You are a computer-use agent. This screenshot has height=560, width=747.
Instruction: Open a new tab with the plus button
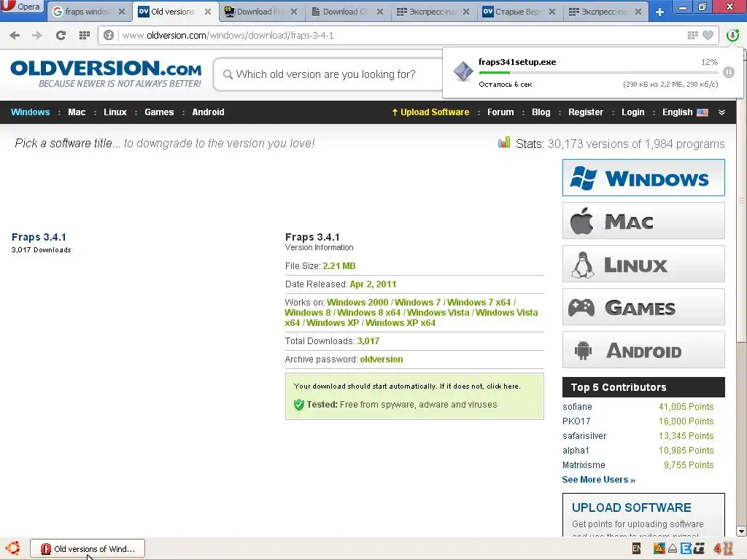pyautogui.click(x=659, y=12)
